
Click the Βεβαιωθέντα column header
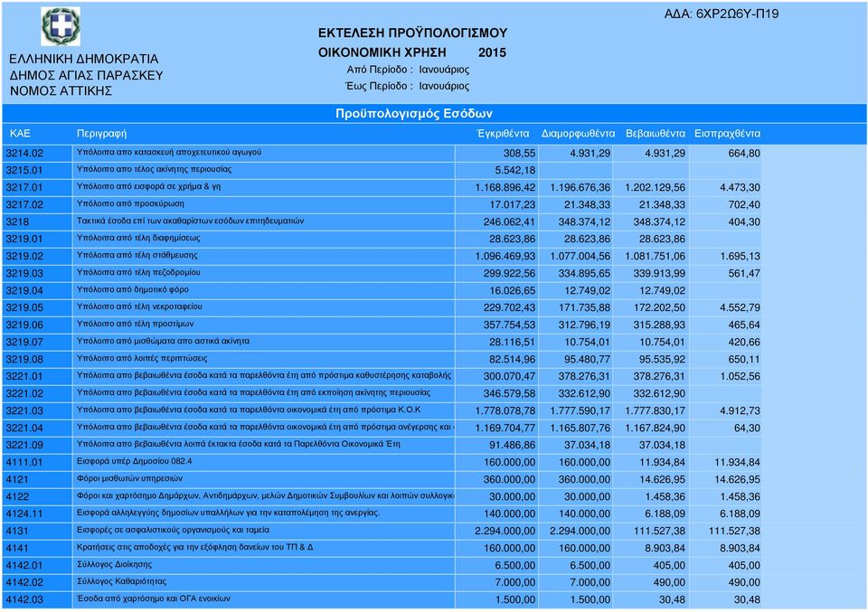tap(656, 134)
